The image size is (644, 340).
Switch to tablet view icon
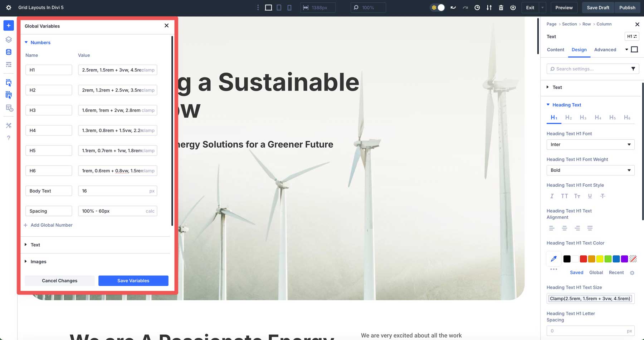click(x=279, y=8)
